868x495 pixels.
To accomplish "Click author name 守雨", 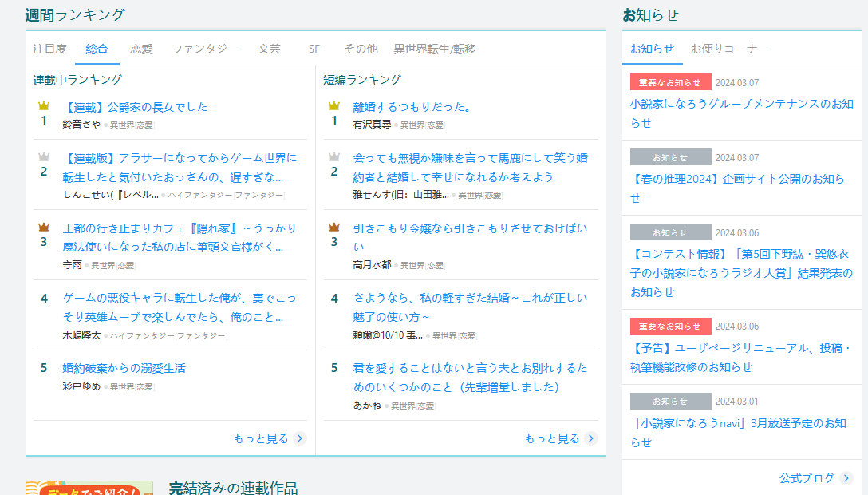I will (x=72, y=265).
